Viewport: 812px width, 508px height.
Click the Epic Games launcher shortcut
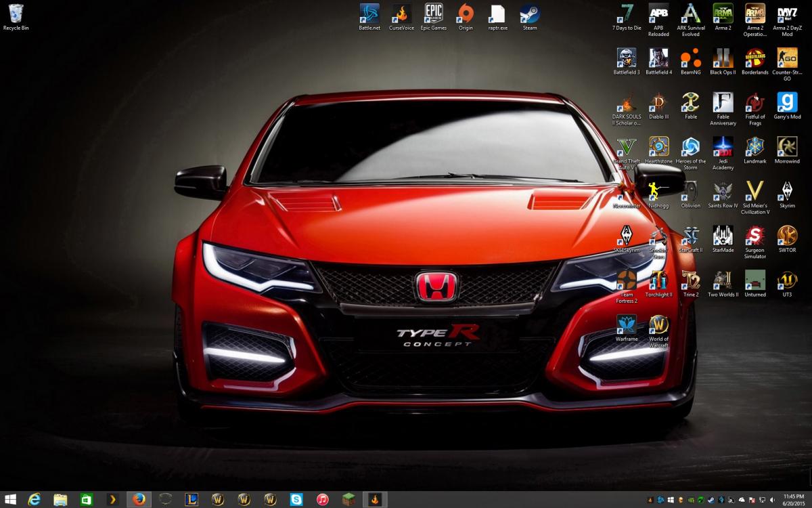click(434, 14)
